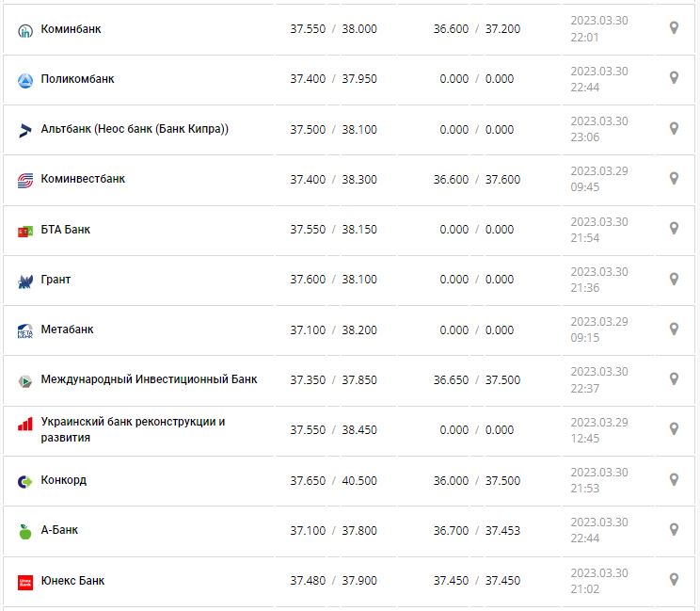Open Международный Инвестиционный Банк link
700x611 pixels.
(x=149, y=379)
